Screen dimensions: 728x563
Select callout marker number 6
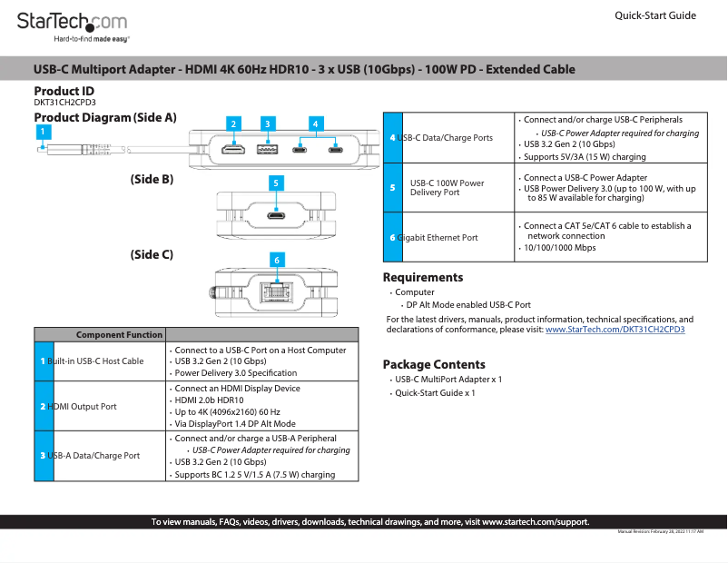[x=276, y=260]
